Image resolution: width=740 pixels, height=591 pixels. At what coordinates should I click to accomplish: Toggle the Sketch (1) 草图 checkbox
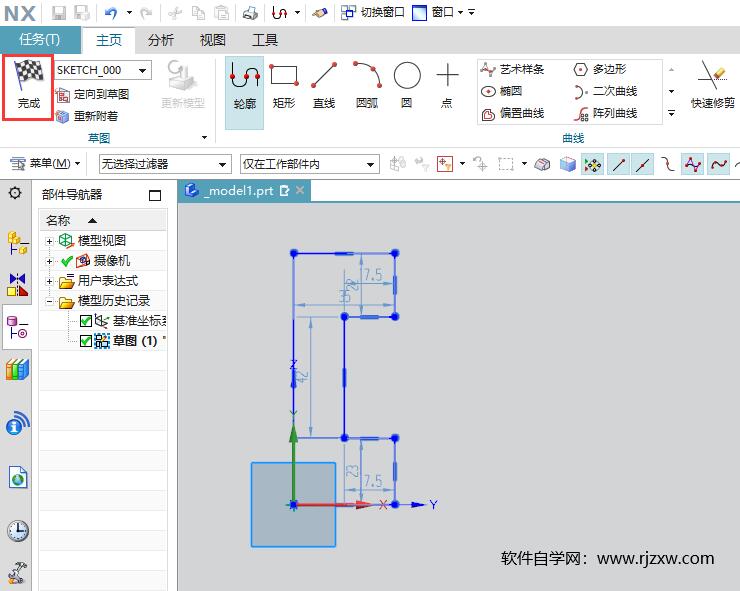[x=85, y=341]
